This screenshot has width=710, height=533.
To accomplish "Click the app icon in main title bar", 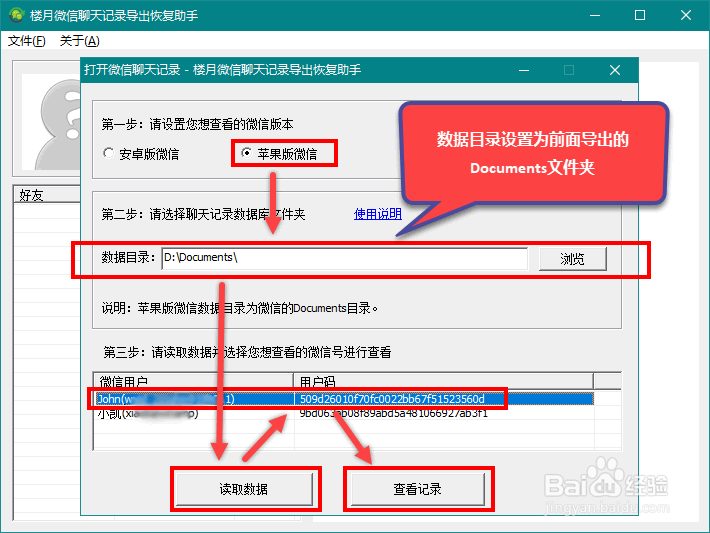I will click(17, 15).
